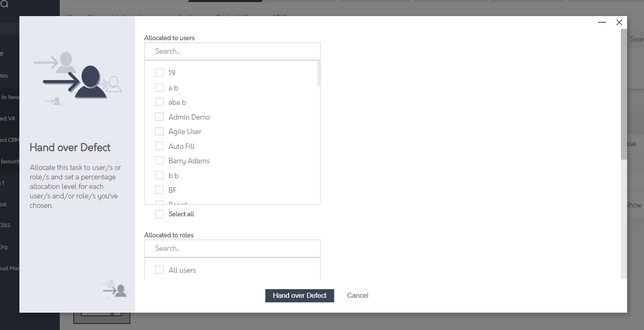Check the Select all checkbox
The height and width of the screenshot is (330, 644).
[159, 214]
